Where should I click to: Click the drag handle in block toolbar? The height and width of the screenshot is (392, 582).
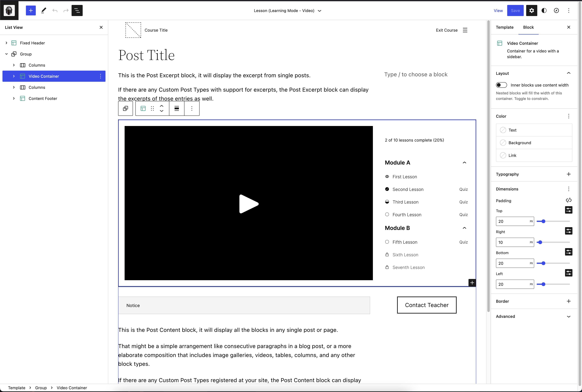[152, 109]
